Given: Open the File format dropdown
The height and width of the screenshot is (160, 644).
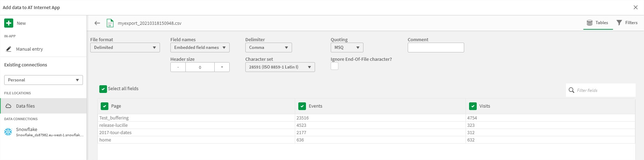Looking at the screenshot, I should tap(125, 48).
